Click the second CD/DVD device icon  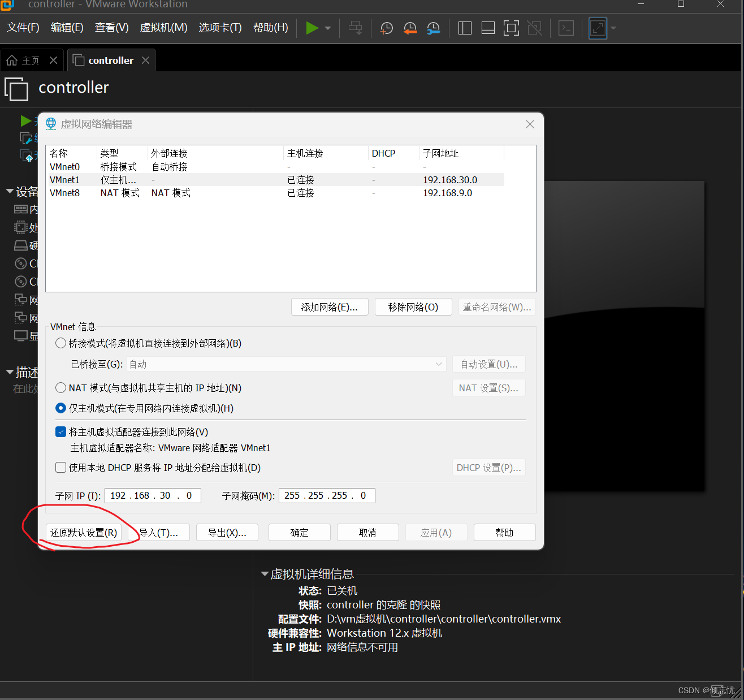[x=20, y=282]
